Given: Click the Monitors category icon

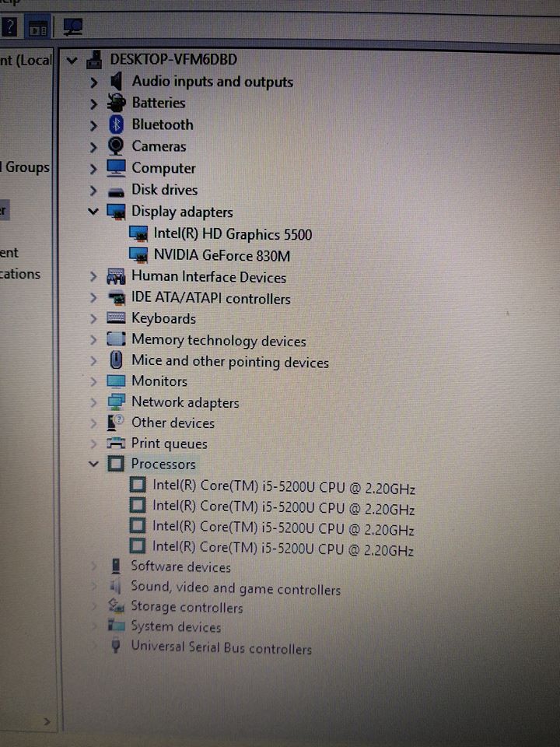Looking at the screenshot, I should tap(116, 381).
